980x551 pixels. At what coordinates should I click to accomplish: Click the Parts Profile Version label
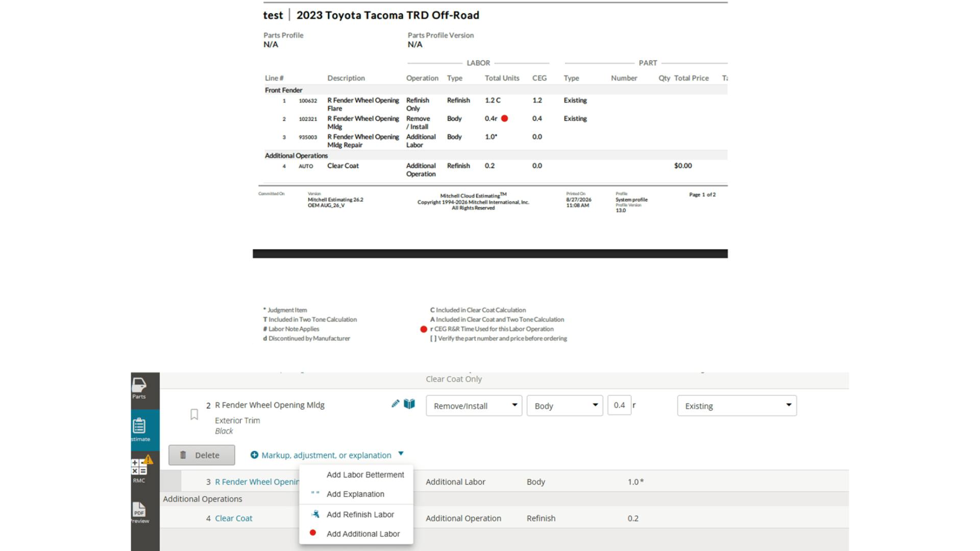click(x=440, y=35)
